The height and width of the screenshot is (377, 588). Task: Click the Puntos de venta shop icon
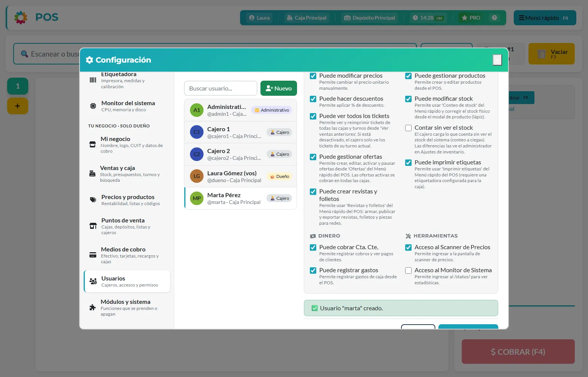point(93,226)
